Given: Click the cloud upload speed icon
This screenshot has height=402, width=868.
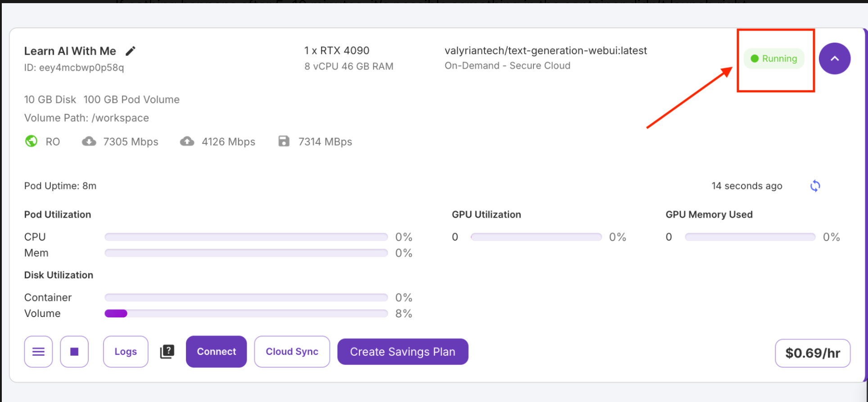Looking at the screenshot, I should click(187, 141).
